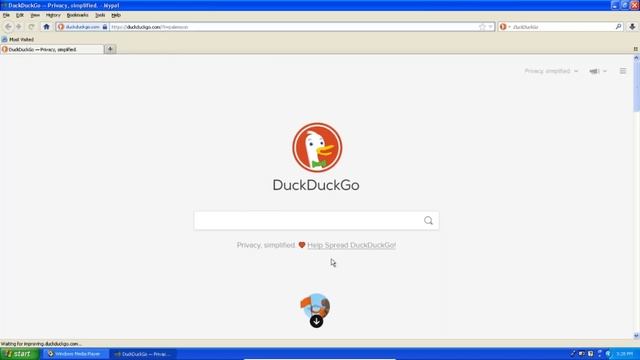Click the list-all-tabs button at the end of the tab bar
This screenshot has width=640, height=360.
[636, 49]
